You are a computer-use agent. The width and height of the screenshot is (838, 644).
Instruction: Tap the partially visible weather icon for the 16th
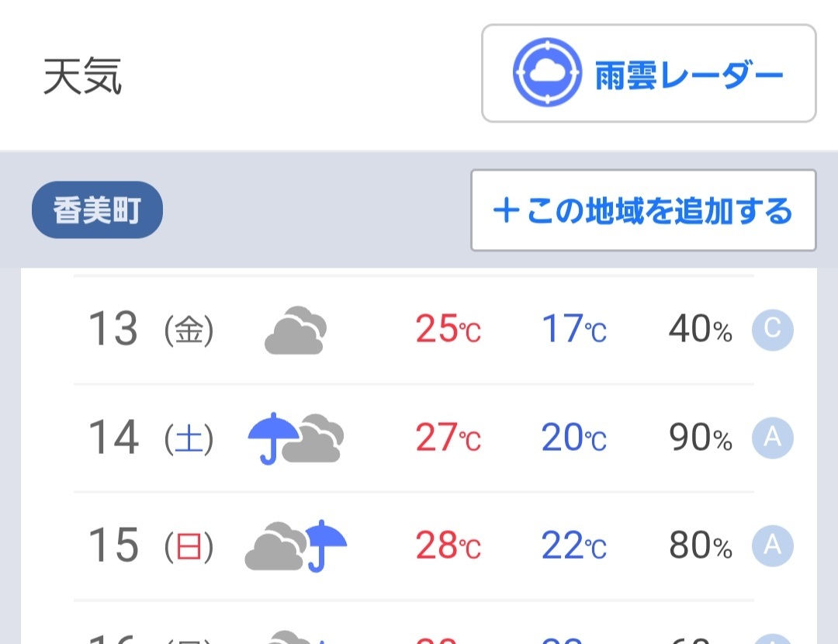coord(296,637)
